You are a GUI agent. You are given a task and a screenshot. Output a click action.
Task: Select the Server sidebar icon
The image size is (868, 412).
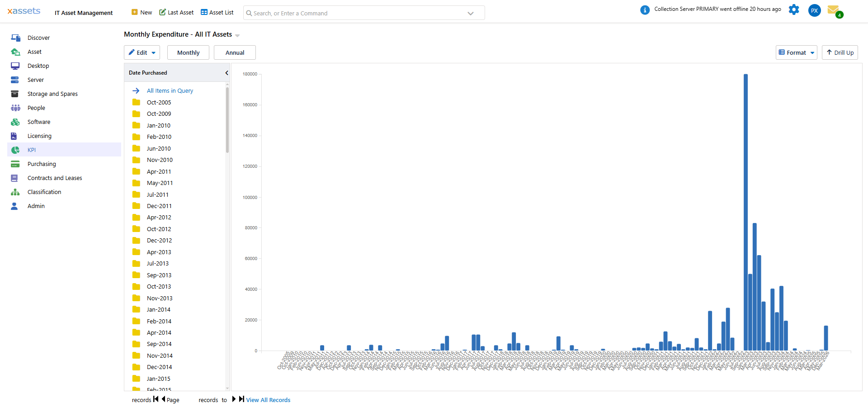[x=15, y=80]
